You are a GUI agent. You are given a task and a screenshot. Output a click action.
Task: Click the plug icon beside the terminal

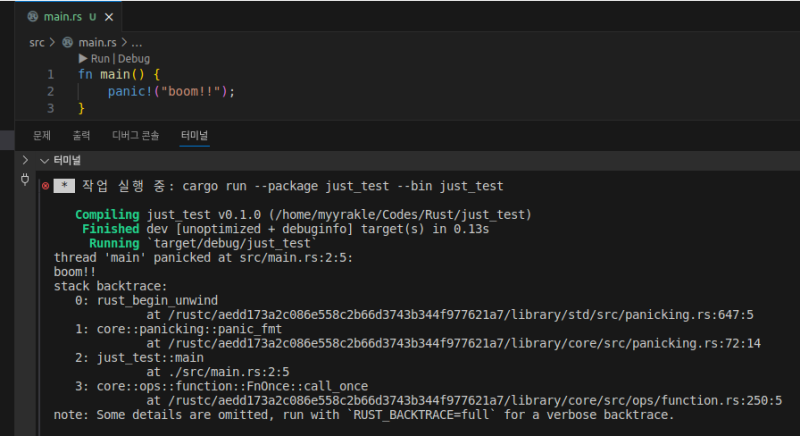(26, 180)
